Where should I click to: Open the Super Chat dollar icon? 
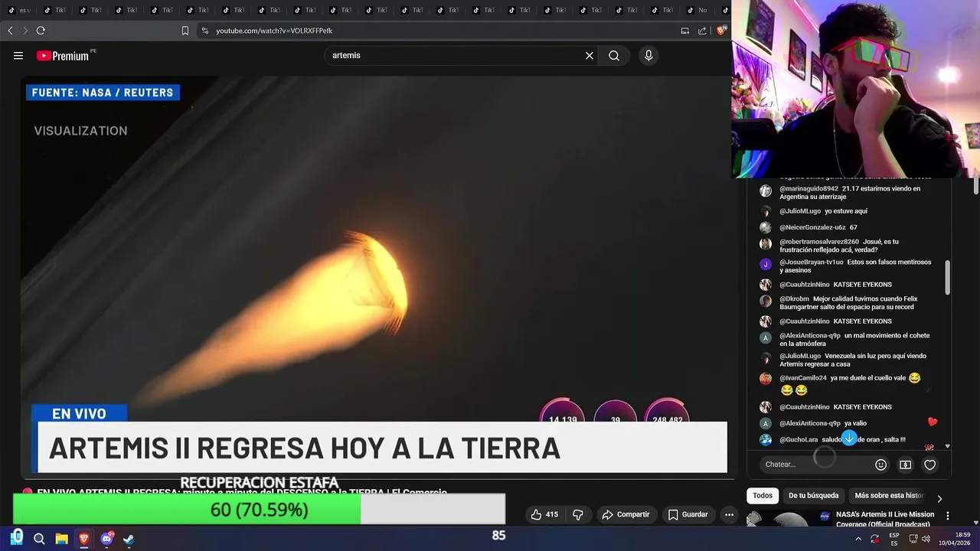pyautogui.click(x=905, y=465)
